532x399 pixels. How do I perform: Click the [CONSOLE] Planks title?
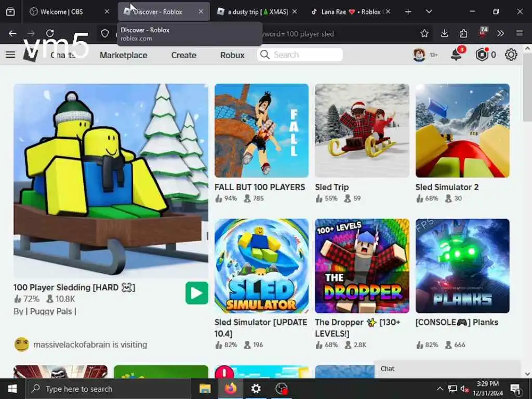[x=457, y=322]
